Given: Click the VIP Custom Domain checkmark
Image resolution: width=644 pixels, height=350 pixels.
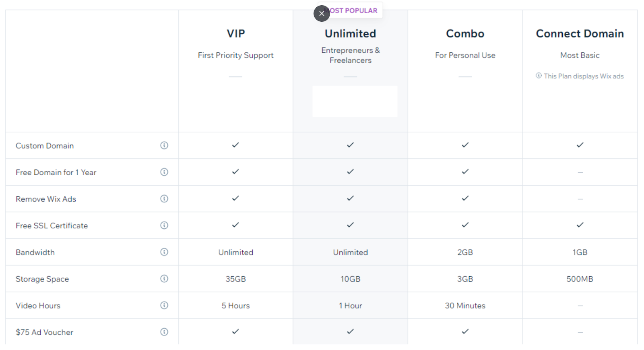Looking at the screenshot, I should pyautogui.click(x=235, y=145).
